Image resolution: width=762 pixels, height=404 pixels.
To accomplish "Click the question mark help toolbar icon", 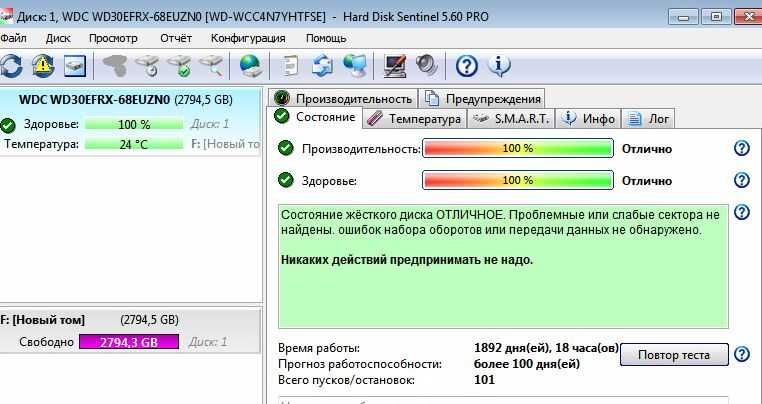I will point(467,66).
